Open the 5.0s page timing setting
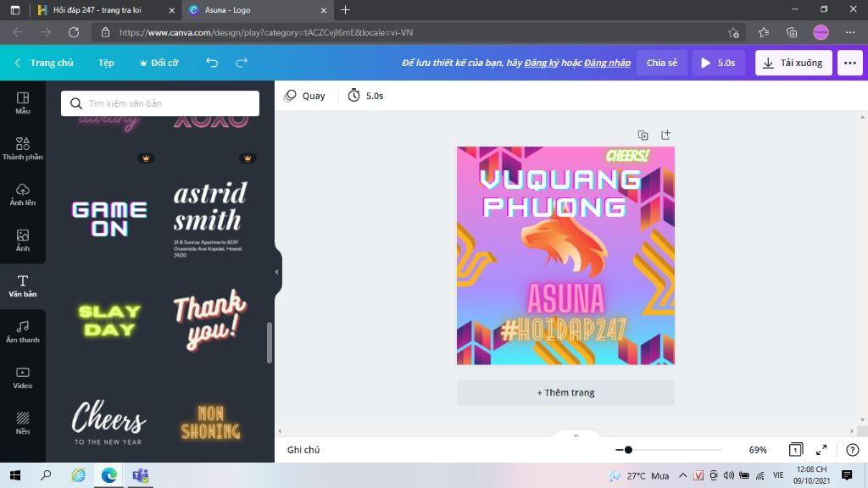 tap(365, 96)
